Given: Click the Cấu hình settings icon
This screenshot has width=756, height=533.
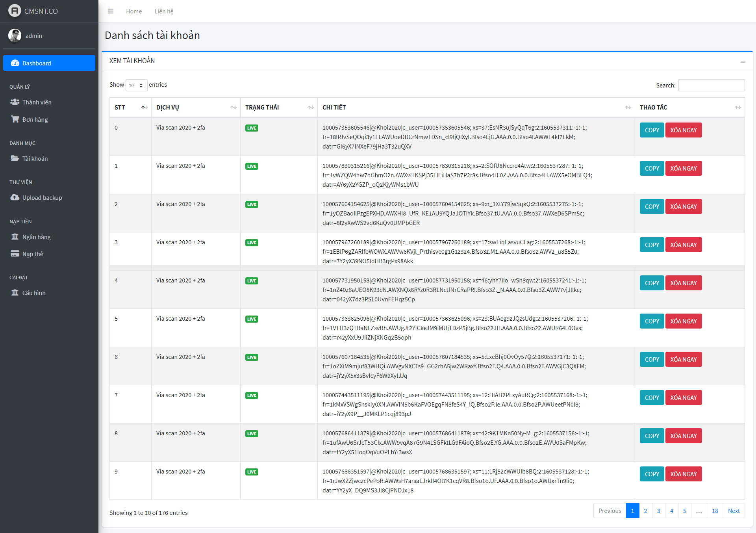Looking at the screenshot, I should [x=15, y=293].
